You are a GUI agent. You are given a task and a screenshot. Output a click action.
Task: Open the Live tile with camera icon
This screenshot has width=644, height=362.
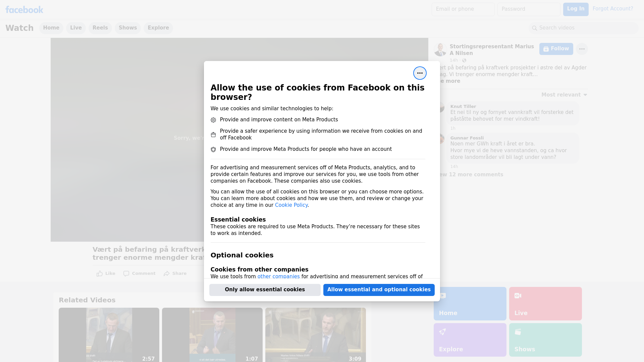[x=545, y=303]
